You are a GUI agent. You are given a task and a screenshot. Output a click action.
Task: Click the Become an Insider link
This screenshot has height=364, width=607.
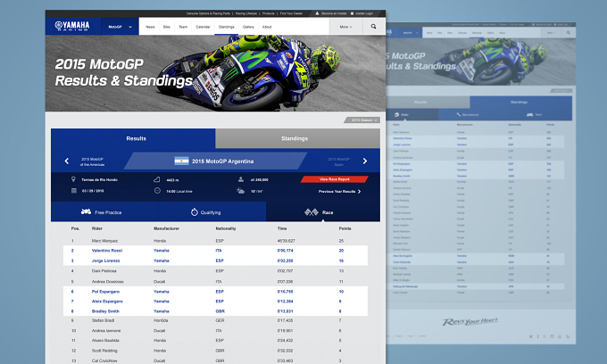click(334, 13)
